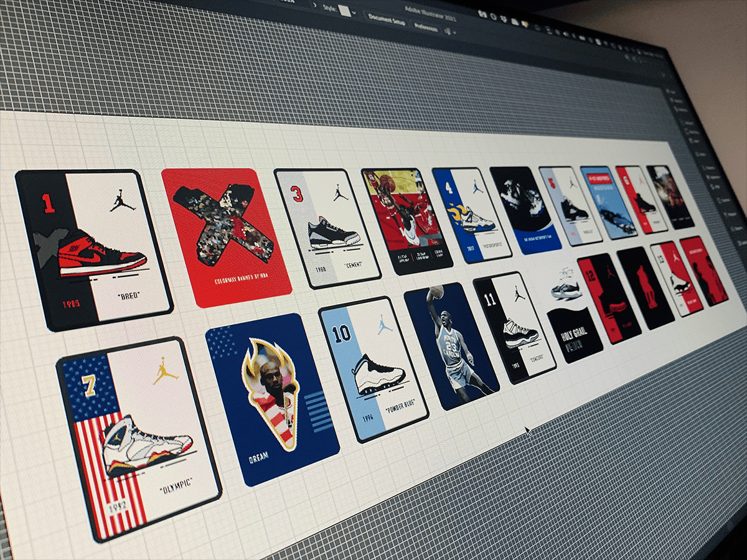Select the "Holy Grail" black and white card
Screen dimensions: 747x560
point(573,314)
